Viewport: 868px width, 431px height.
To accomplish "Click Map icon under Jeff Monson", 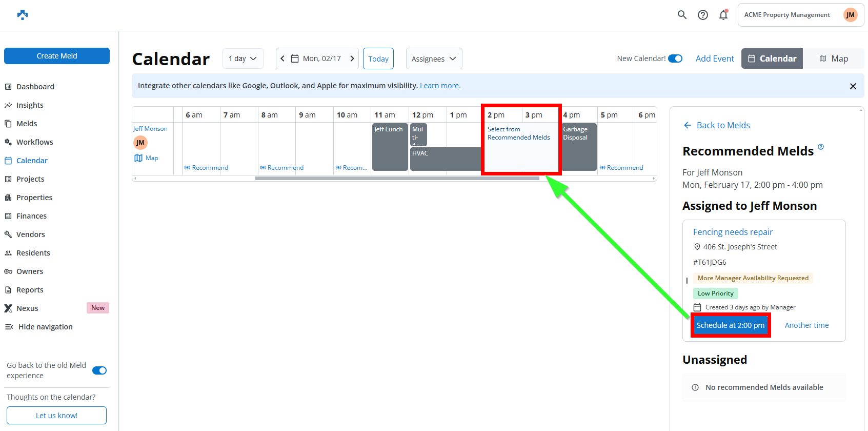I will pyautogui.click(x=138, y=158).
